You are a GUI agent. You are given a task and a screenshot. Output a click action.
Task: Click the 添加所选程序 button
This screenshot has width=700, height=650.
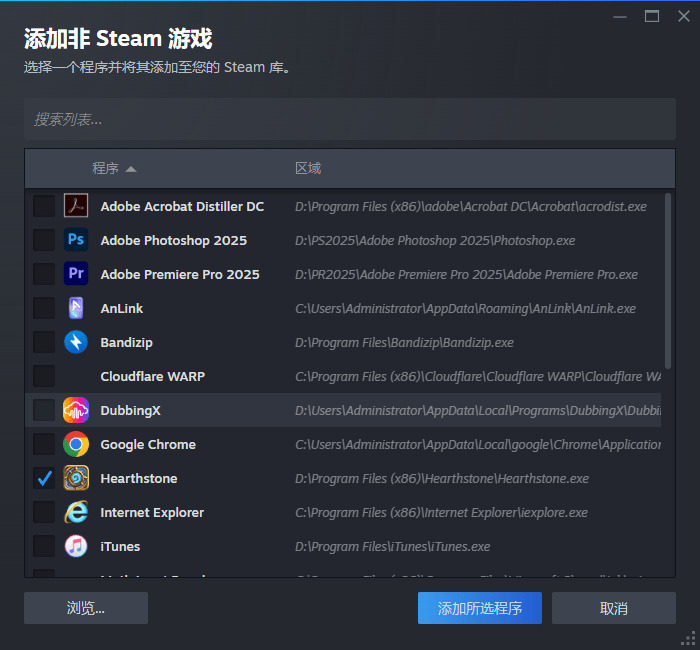click(480, 608)
